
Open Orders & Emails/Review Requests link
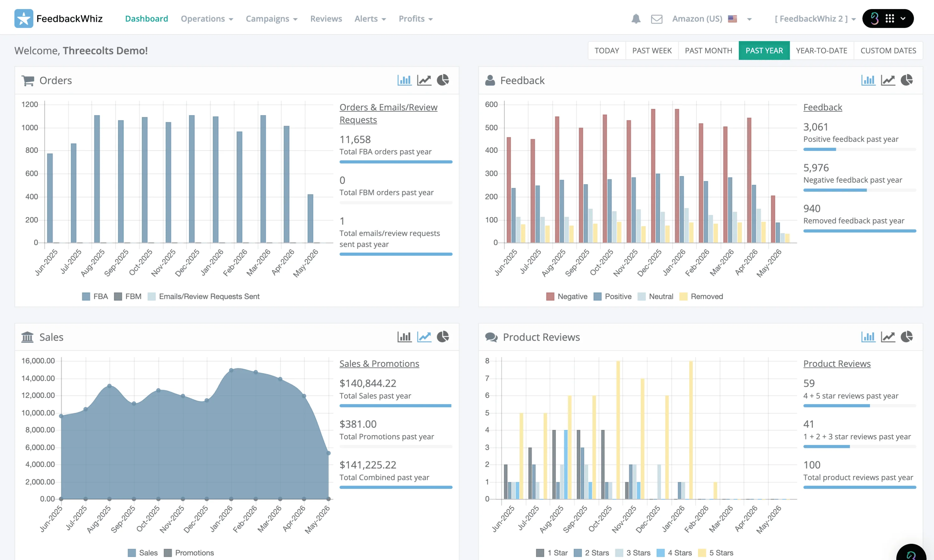(x=388, y=113)
